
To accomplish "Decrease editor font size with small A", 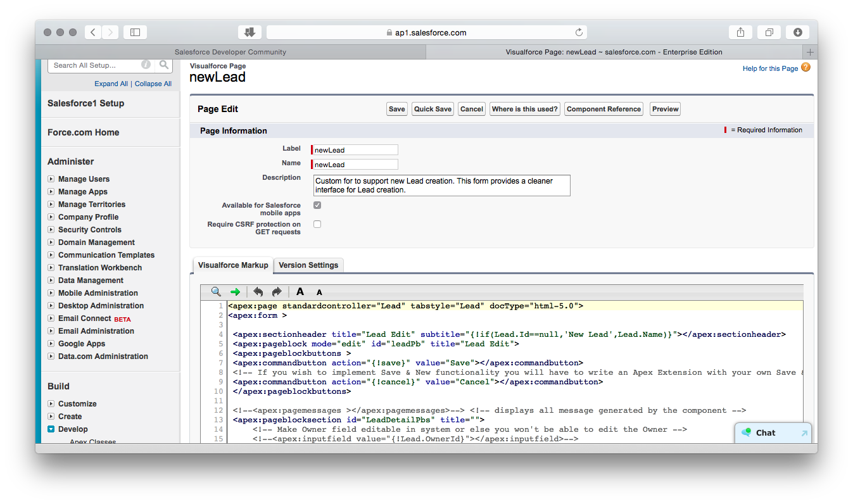I will 319,293.
